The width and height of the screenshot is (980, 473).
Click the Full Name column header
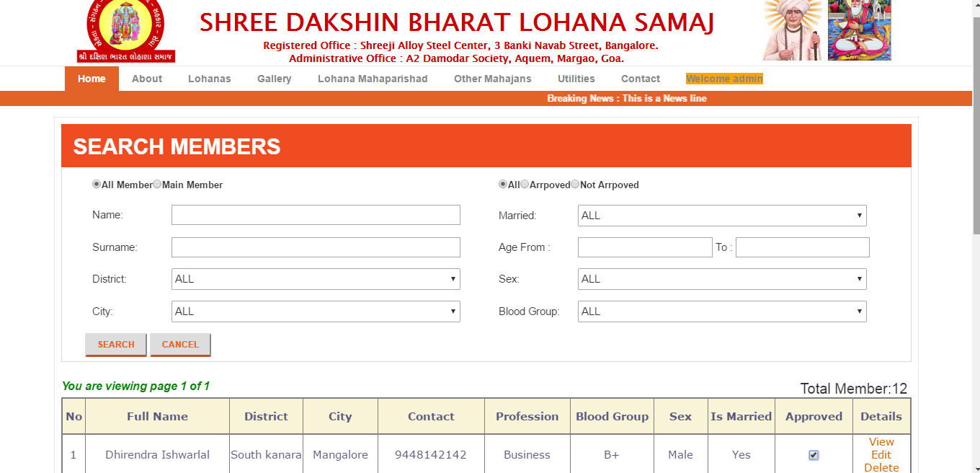coord(157,417)
